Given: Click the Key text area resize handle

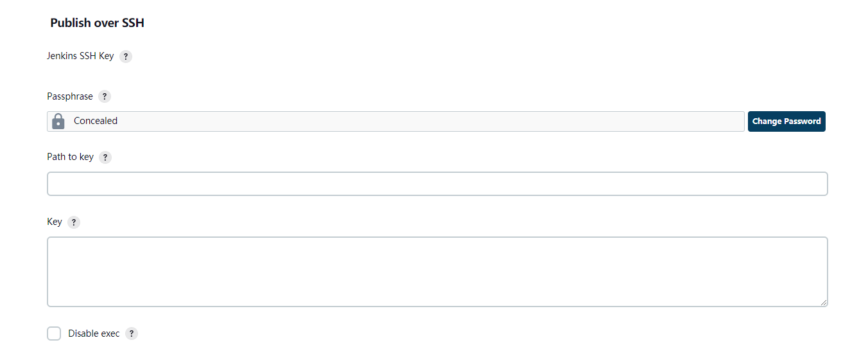Looking at the screenshot, I should pyautogui.click(x=824, y=303).
